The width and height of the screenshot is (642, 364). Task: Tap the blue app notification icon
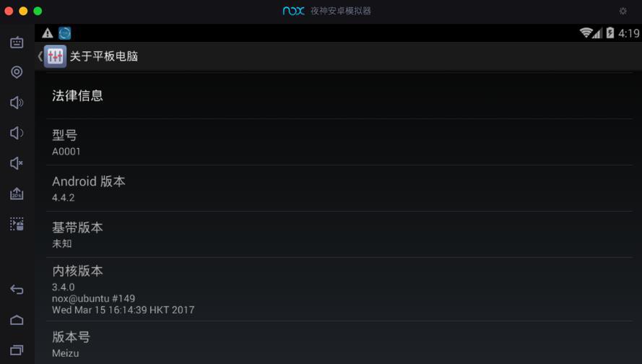tap(65, 33)
